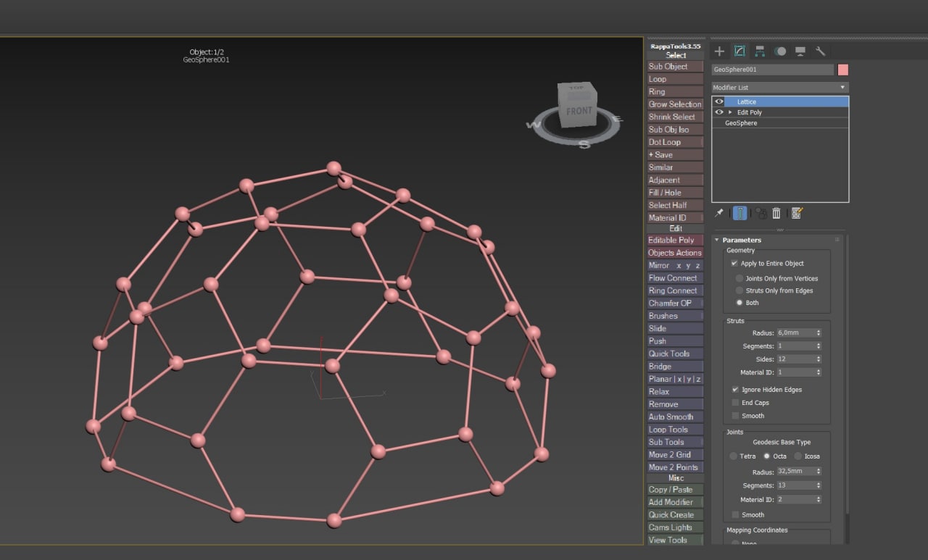The width and height of the screenshot is (928, 560).
Task: Toggle the Lattice modifier eye icon
Action: click(719, 102)
